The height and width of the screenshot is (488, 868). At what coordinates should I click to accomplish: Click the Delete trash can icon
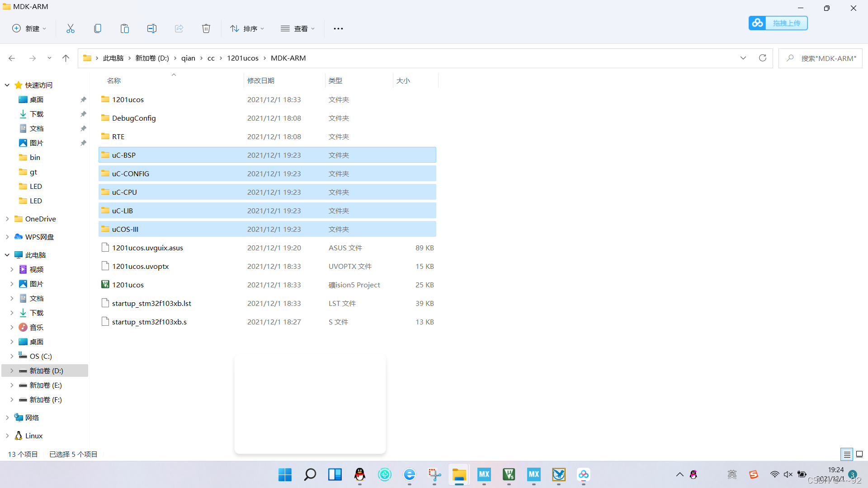206,28
